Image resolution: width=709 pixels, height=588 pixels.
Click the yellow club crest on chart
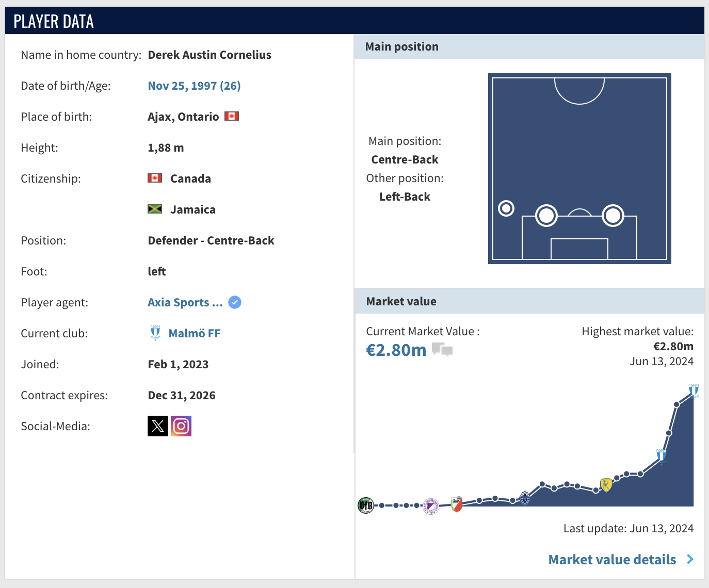[x=606, y=485]
